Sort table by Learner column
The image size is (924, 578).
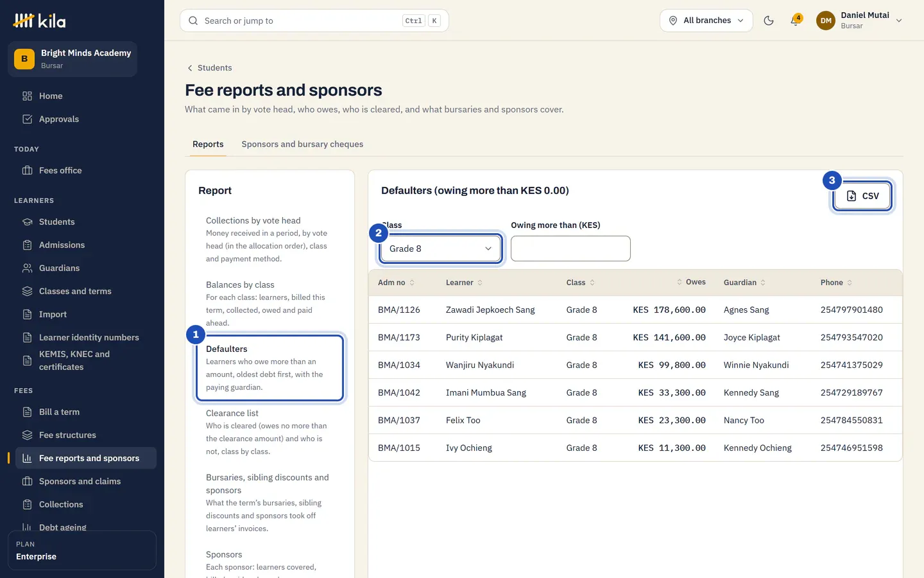(x=464, y=283)
